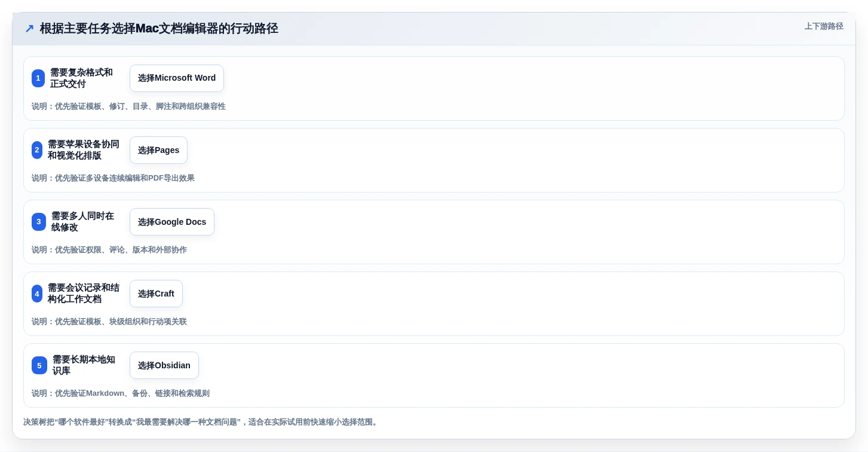The width and height of the screenshot is (868, 452).
Task: Click the step 1 number badge
Action: tap(38, 78)
